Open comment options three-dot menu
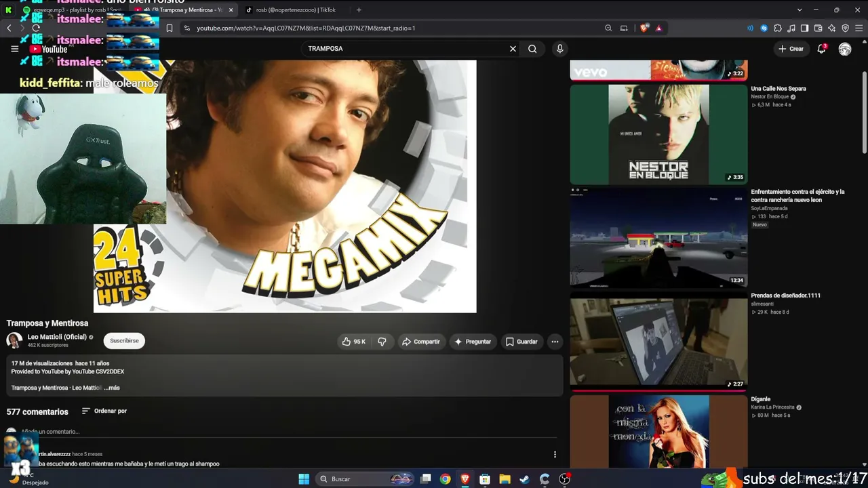Screen dimensions: 868x488 click(555, 455)
